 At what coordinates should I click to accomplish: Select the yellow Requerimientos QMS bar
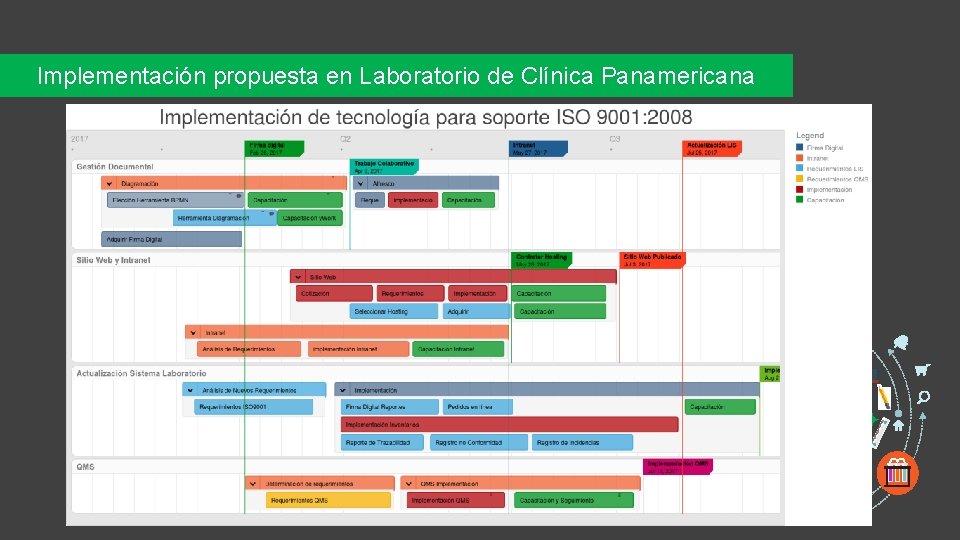point(328,500)
